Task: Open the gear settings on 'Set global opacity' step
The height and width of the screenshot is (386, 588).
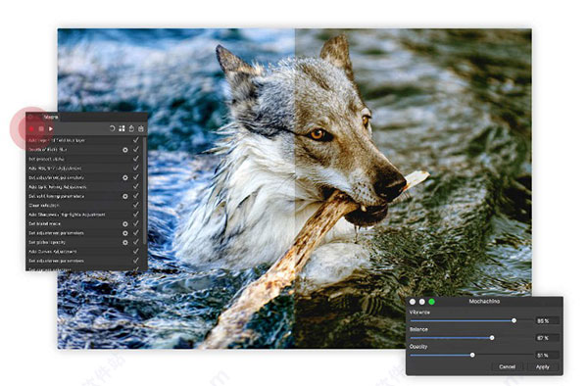Action: (125, 242)
